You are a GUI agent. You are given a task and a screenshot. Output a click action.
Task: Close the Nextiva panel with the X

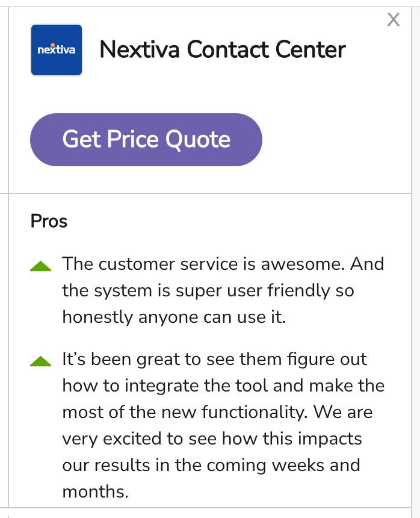[394, 20]
